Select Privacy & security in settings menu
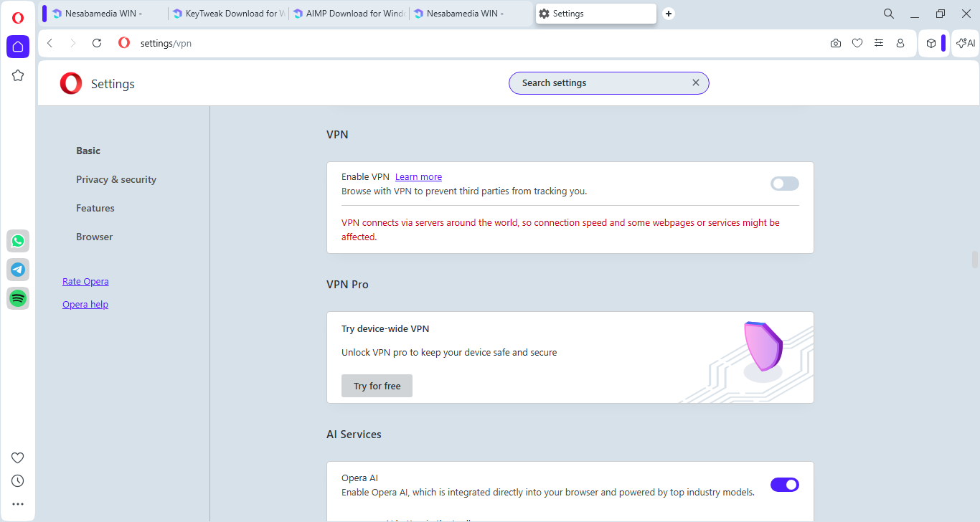The image size is (980, 522). [116, 179]
